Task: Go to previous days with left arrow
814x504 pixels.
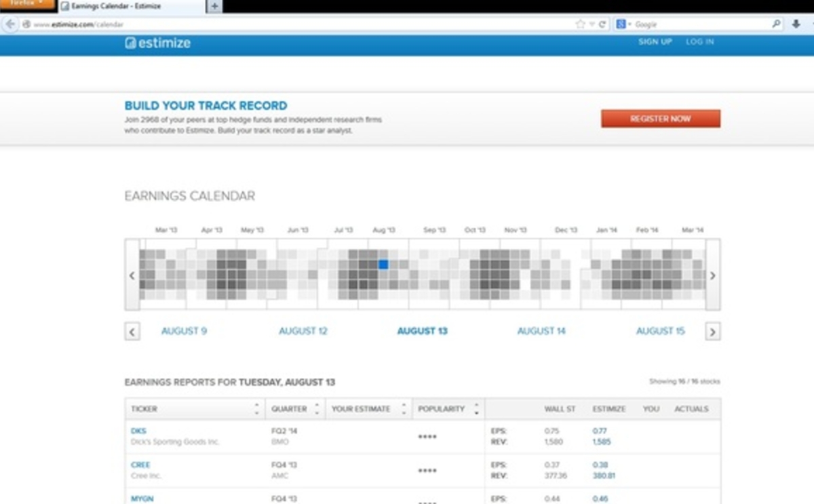Action: coord(132,332)
